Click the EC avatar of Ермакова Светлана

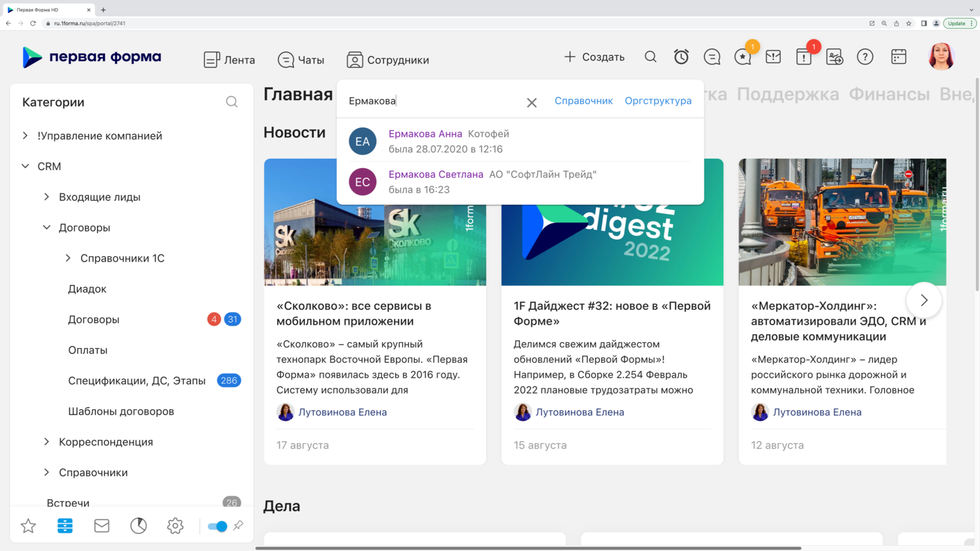coord(362,182)
